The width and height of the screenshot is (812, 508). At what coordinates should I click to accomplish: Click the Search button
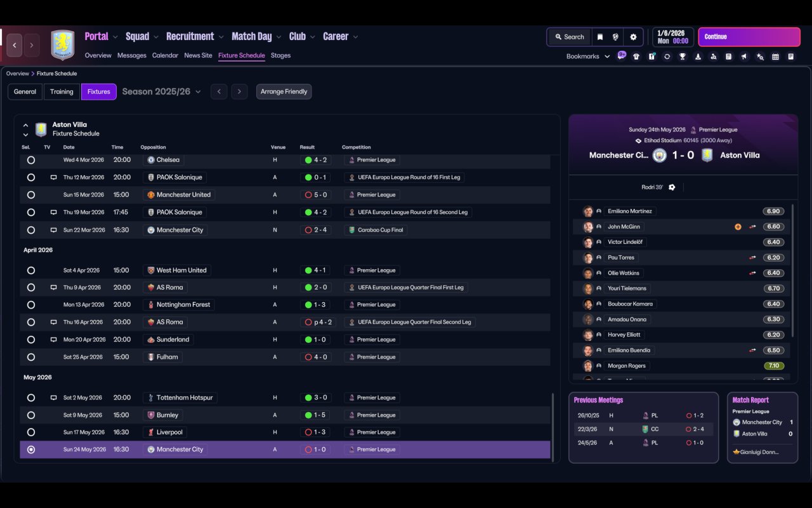click(569, 37)
